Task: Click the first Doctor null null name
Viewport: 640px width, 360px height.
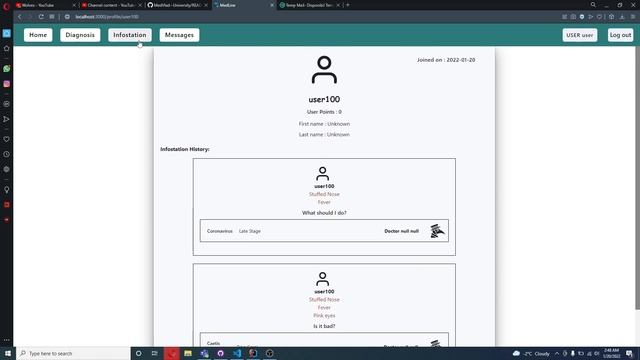Action: click(401, 231)
